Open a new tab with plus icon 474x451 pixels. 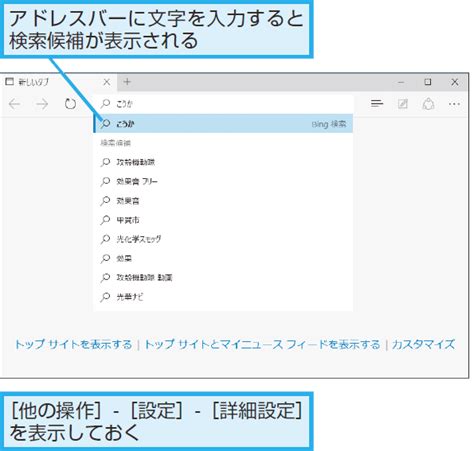(127, 82)
